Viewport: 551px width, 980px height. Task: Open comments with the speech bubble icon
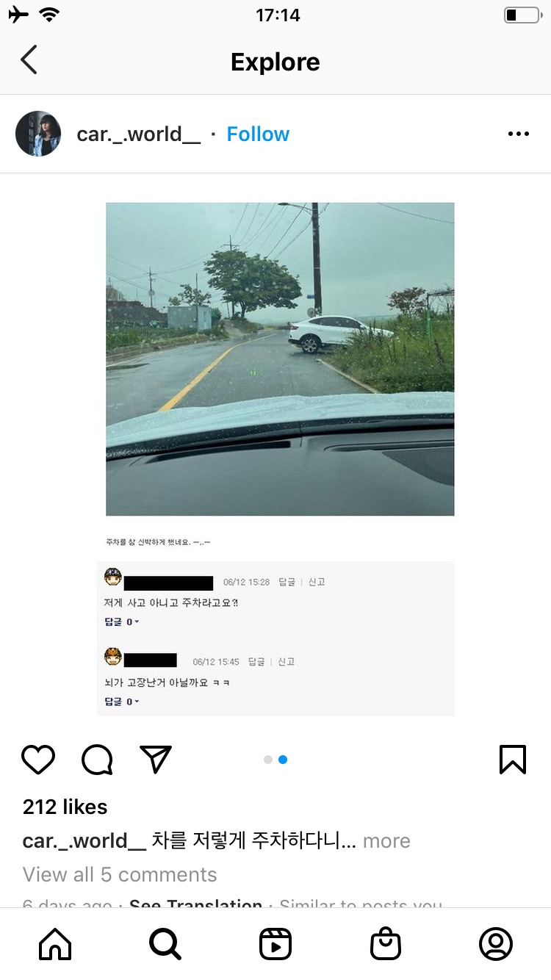(97, 760)
